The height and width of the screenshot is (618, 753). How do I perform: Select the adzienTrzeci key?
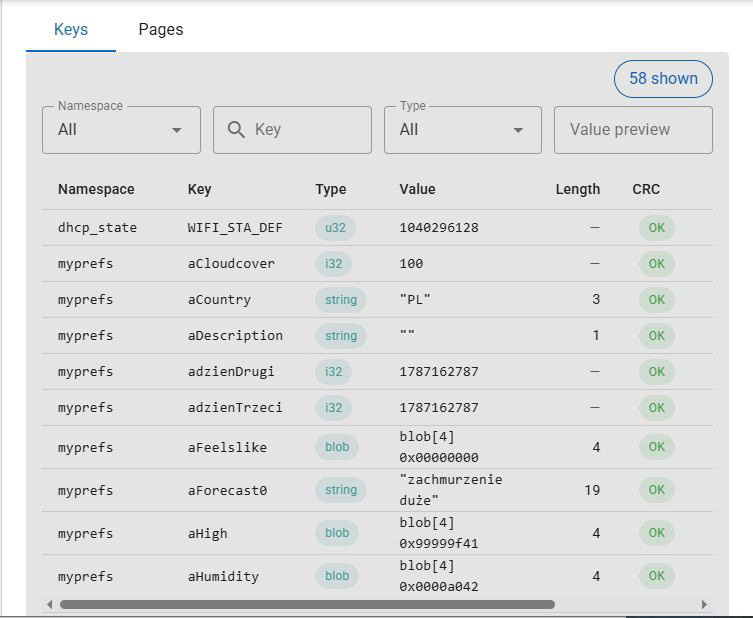(235, 408)
